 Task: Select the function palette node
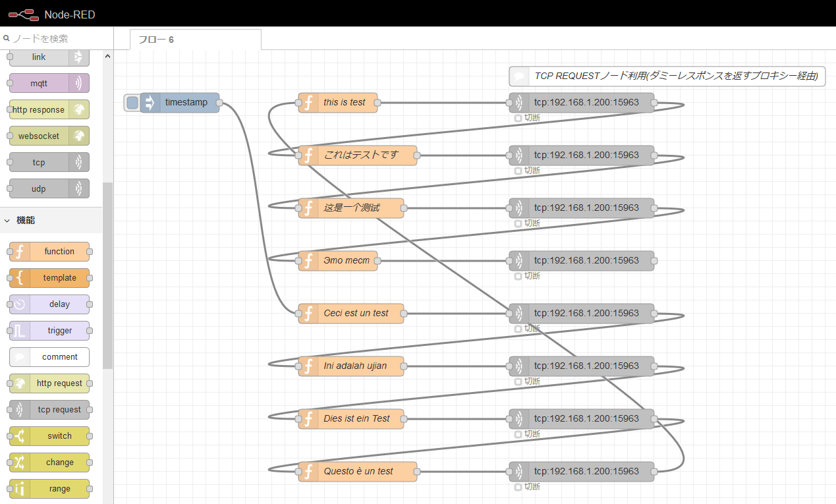(49, 252)
